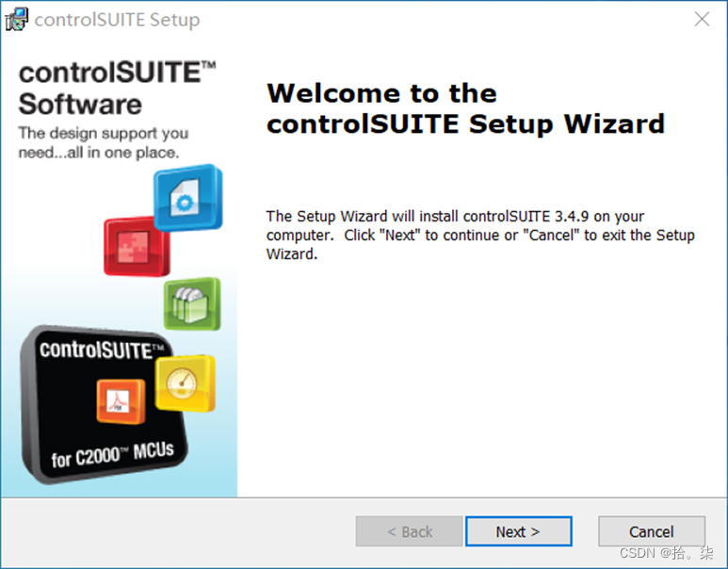Click the 'Welcome to the controlSUITE Setup Wizard' heading

[x=465, y=108]
